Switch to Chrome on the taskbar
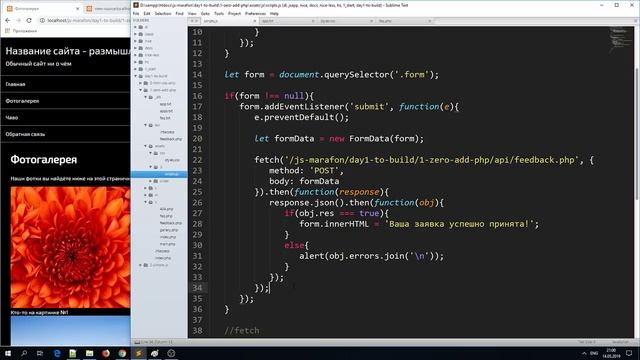This screenshot has width=640, height=360. [122, 353]
